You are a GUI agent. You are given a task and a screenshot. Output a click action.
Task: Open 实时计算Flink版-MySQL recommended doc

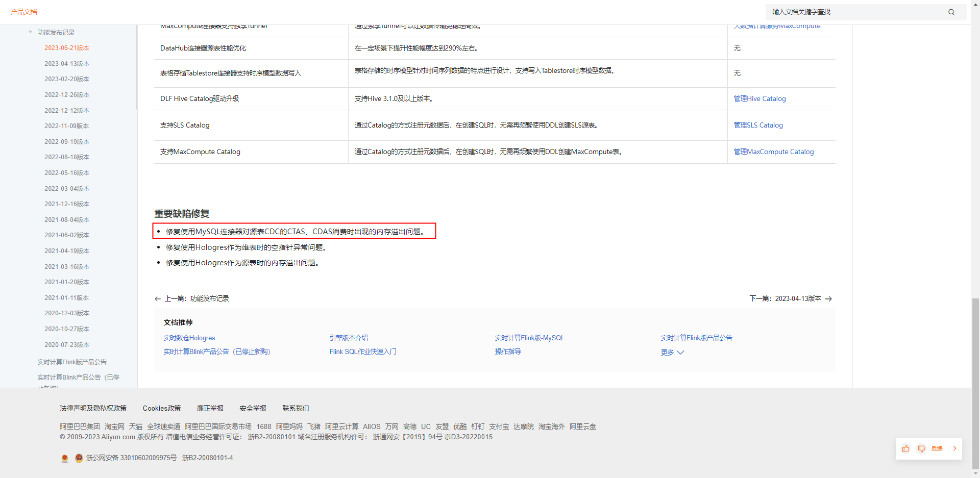pos(529,338)
